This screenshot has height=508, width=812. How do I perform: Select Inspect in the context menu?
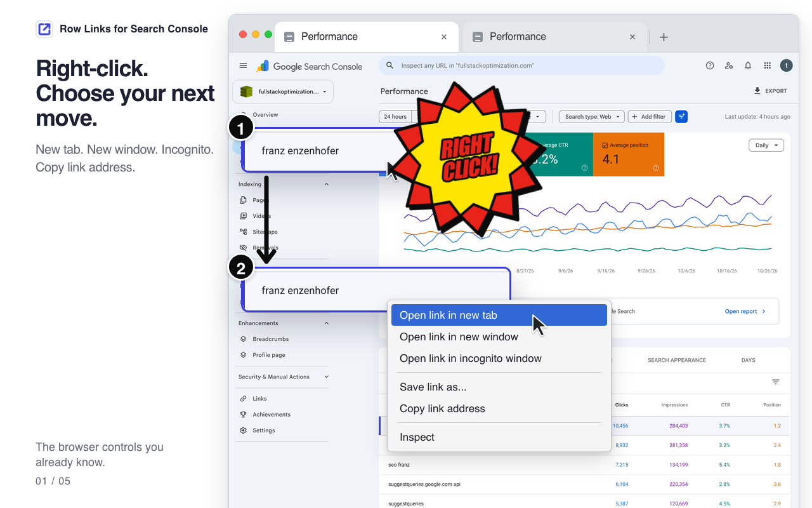499,437
